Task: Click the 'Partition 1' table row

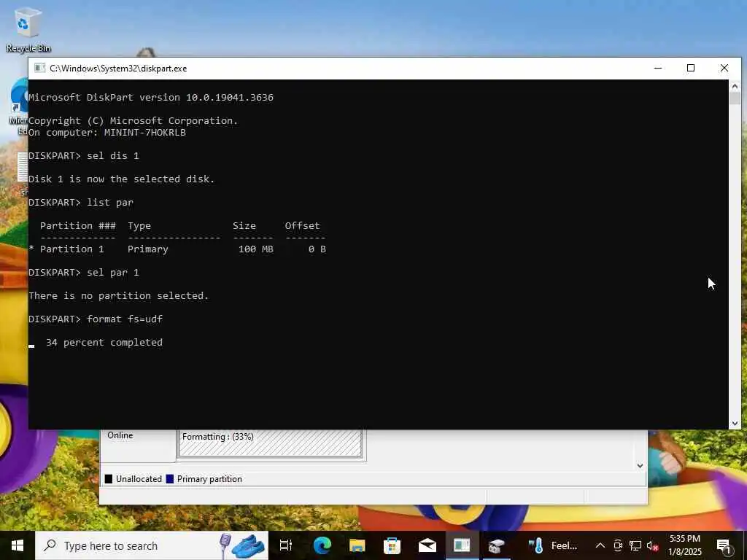Action: pos(178,249)
